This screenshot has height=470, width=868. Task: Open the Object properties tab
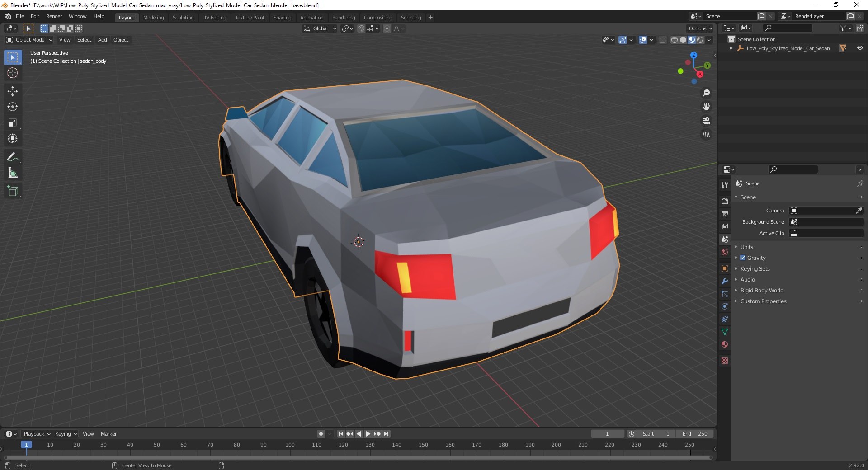tap(725, 268)
